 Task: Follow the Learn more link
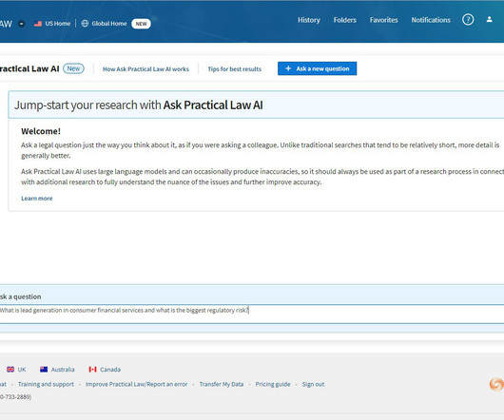pos(37,199)
